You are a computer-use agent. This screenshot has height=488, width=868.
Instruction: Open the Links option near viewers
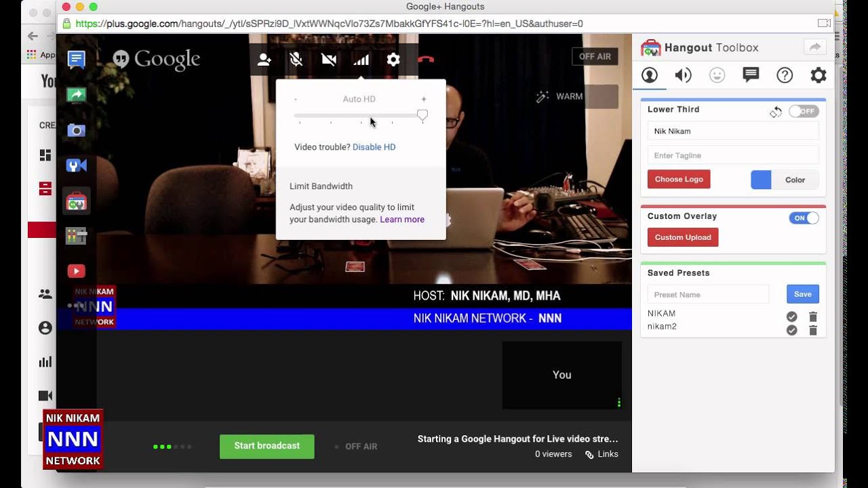click(601, 454)
